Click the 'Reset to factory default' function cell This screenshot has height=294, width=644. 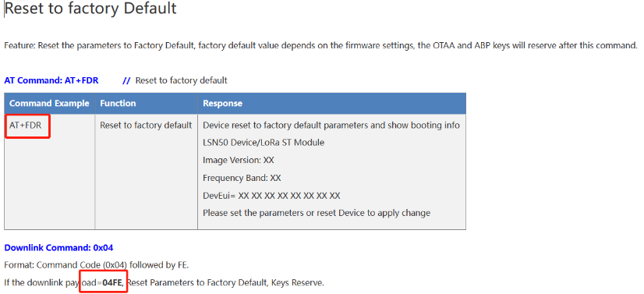(x=146, y=126)
